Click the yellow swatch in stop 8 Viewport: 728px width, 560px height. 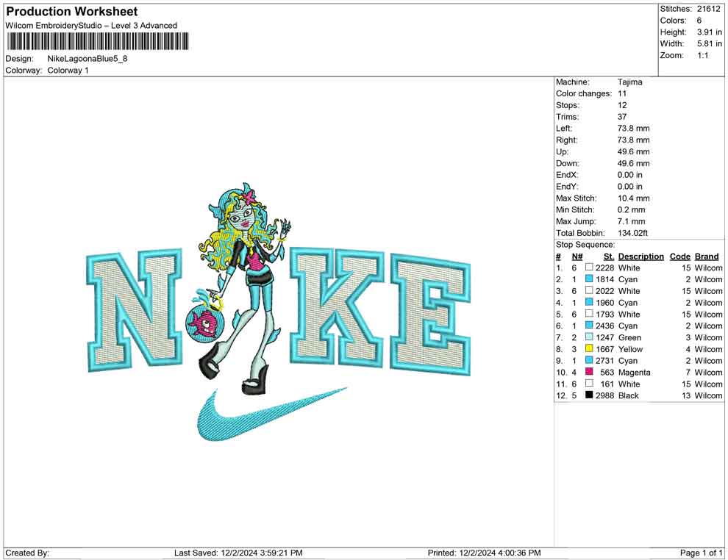pos(589,348)
